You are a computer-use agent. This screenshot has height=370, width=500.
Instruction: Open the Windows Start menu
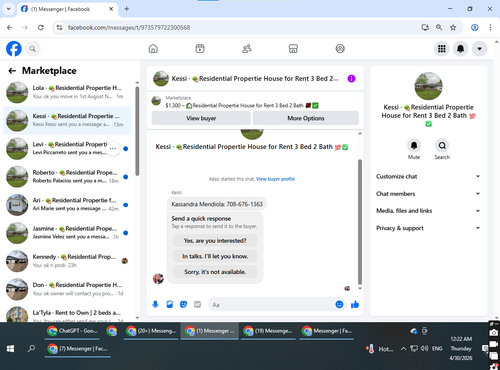tap(10, 349)
